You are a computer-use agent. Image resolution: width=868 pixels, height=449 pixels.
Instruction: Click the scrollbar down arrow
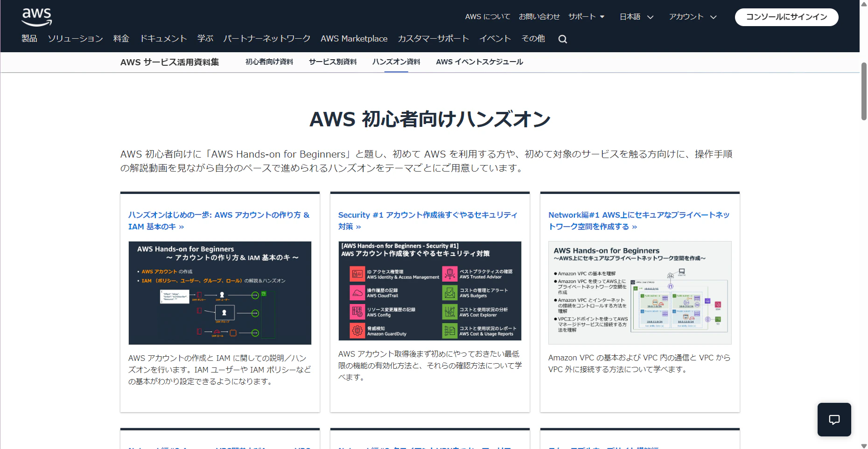point(864,445)
